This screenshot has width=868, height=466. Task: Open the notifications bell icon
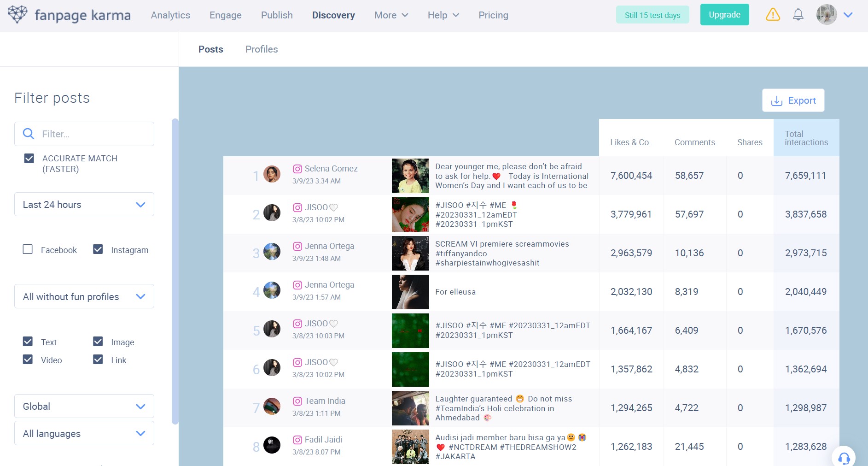(798, 15)
